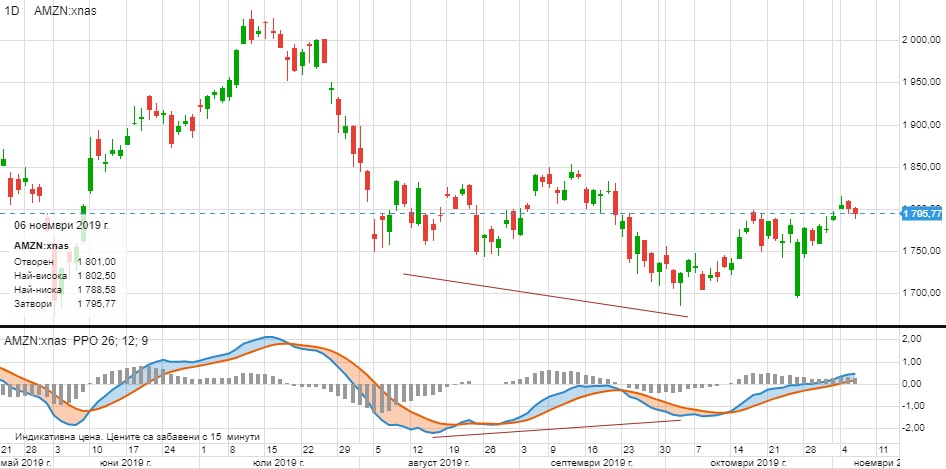This screenshot has width=946, height=469.
Task: Select the ascending trend line on PPO panel
Action: click(x=556, y=428)
